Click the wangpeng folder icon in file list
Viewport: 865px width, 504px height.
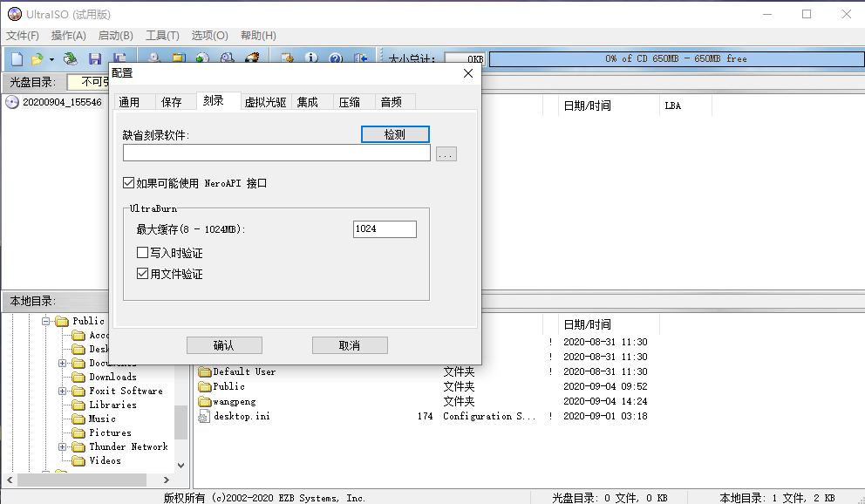205,401
